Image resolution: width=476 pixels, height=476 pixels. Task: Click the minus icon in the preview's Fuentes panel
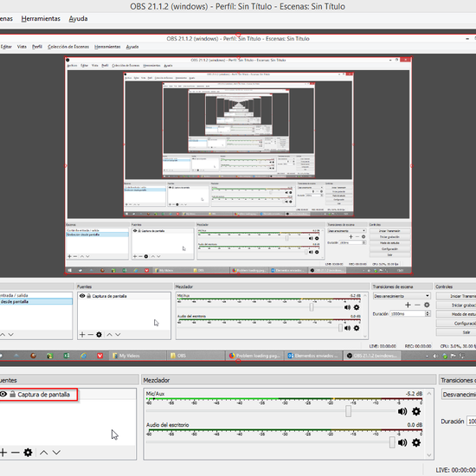pos(91,335)
